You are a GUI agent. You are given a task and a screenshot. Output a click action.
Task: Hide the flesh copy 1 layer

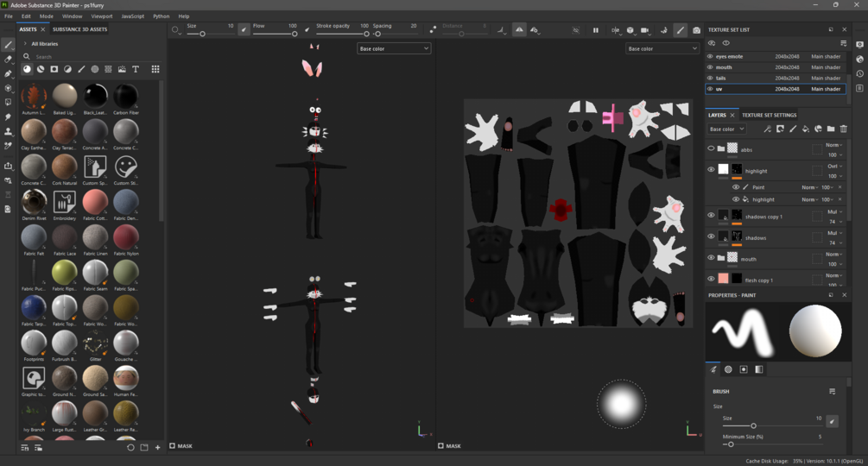712,279
